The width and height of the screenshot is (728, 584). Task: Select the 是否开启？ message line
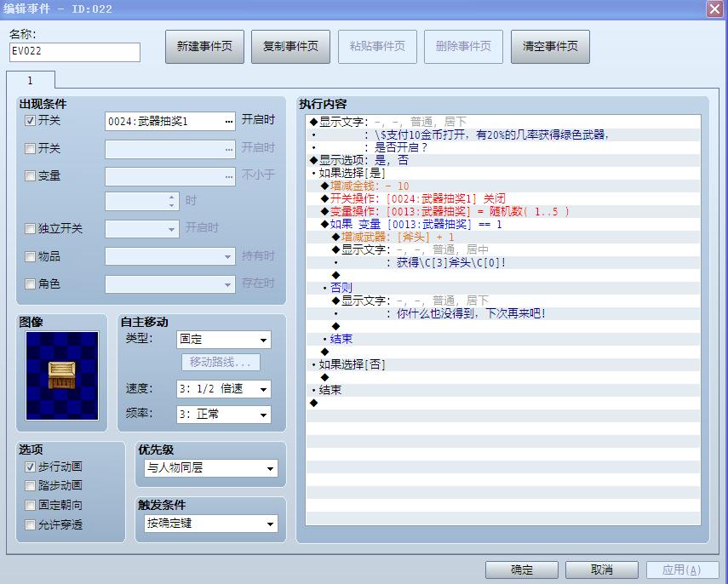coord(503,147)
